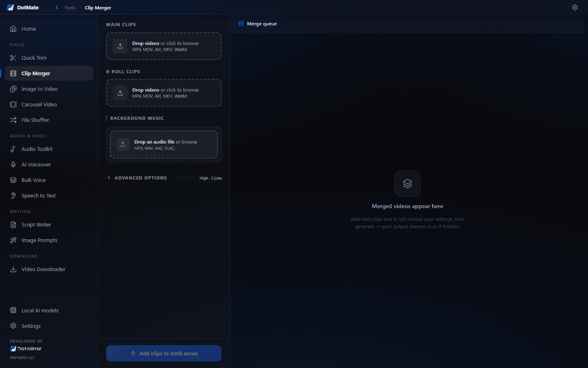Screen dimensions: 588x368
Task: Open Audio Toolkit music note icon
Action: point(13,149)
